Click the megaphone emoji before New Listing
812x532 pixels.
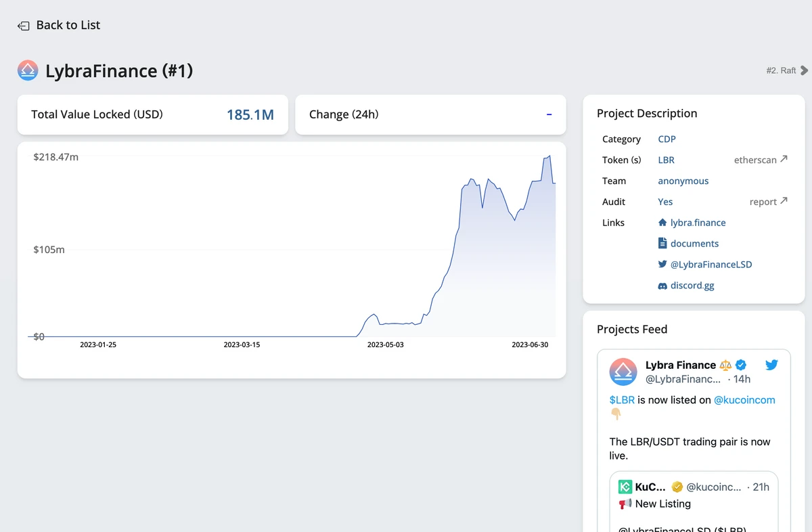click(x=625, y=504)
